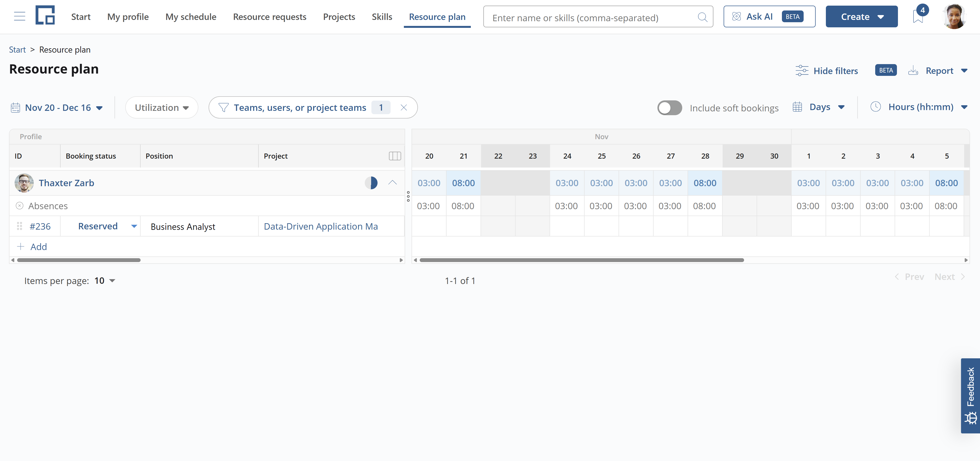980x461 pixels.
Task: Open the My schedule tab
Action: [x=191, y=17]
